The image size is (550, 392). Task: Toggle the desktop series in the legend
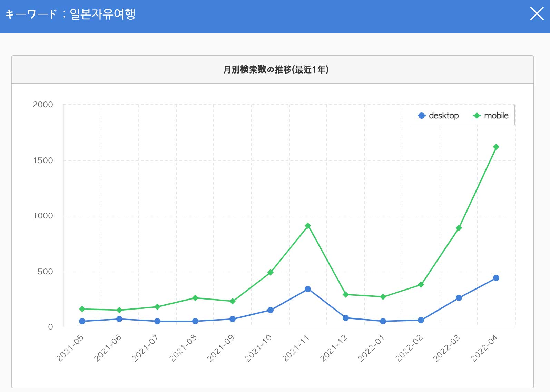click(438, 116)
